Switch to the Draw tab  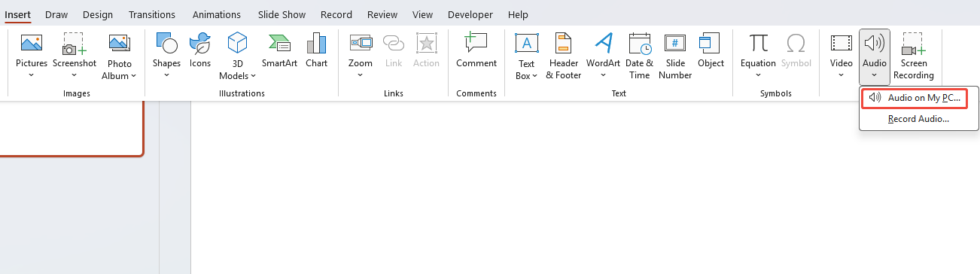click(56, 14)
